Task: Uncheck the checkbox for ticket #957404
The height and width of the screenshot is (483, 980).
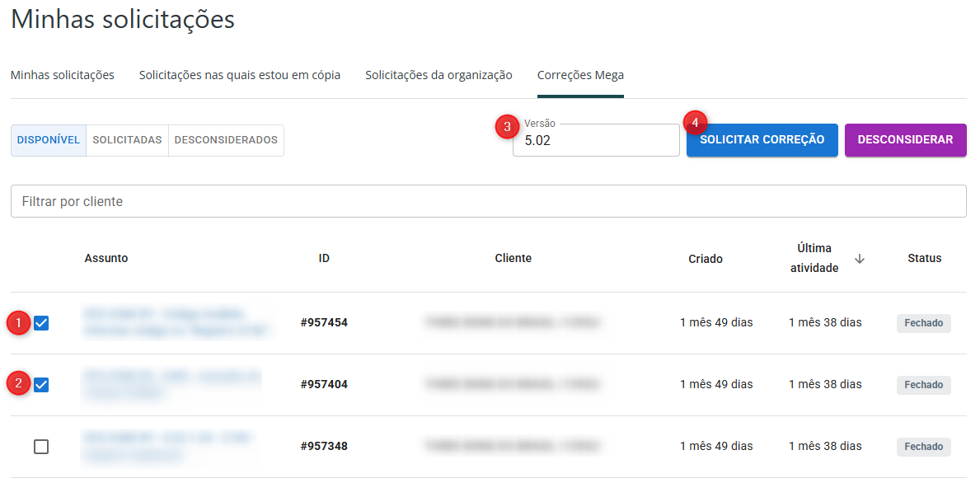Action: (41, 385)
